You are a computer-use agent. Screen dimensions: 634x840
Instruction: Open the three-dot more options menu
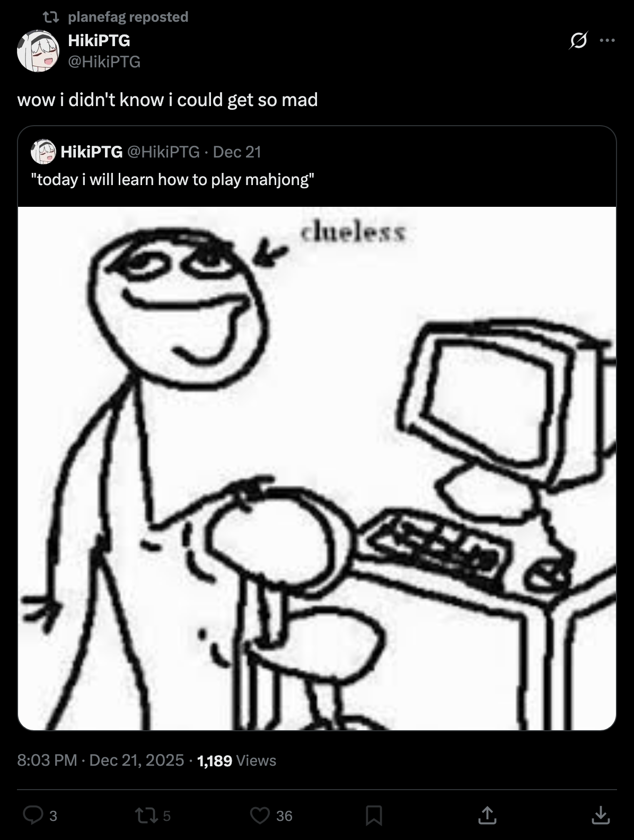(x=607, y=40)
